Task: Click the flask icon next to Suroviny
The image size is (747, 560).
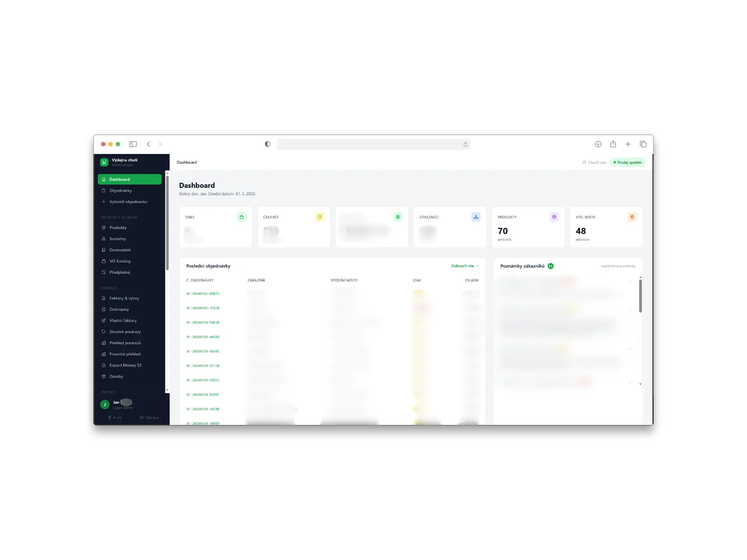Action: click(103, 239)
